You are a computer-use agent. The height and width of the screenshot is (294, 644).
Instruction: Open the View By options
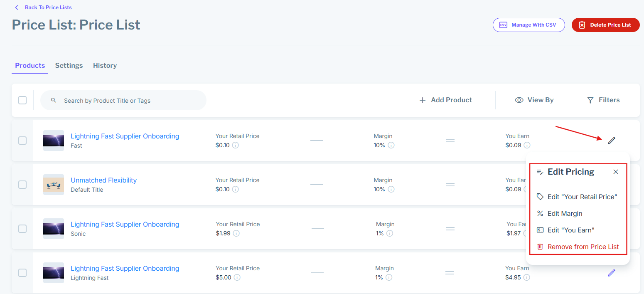pyautogui.click(x=534, y=100)
